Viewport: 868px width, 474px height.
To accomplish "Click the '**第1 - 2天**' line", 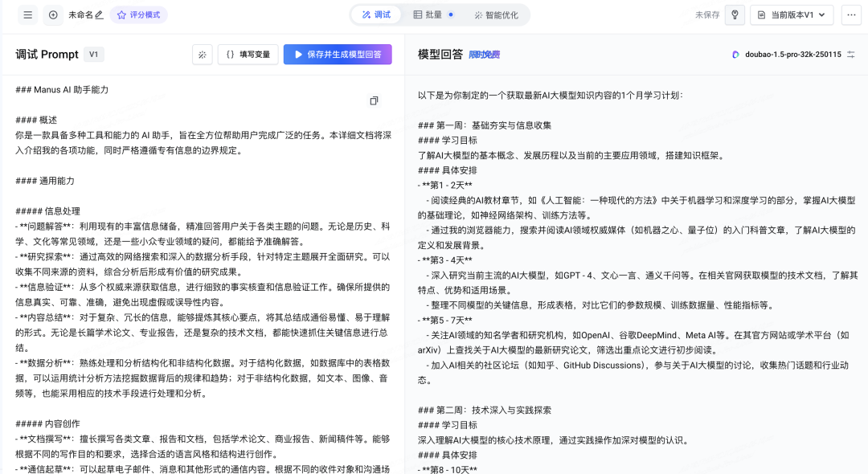I will tap(447, 186).
